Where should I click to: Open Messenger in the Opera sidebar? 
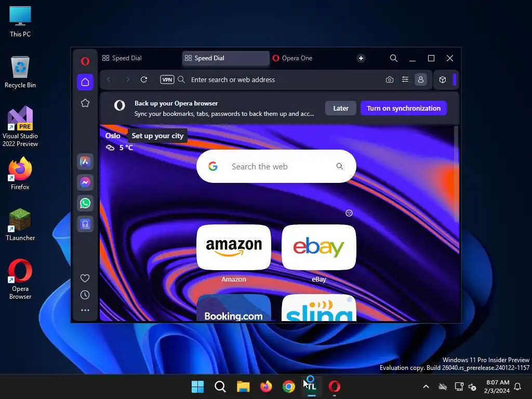pos(85,182)
